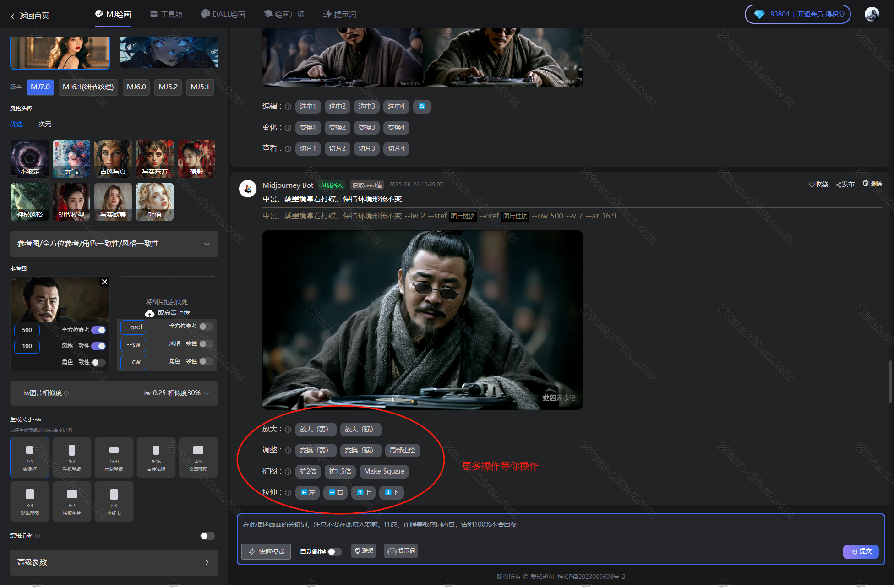Toggle the 禁用指令 switch
This screenshot has width=894, height=588.
coord(207,536)
